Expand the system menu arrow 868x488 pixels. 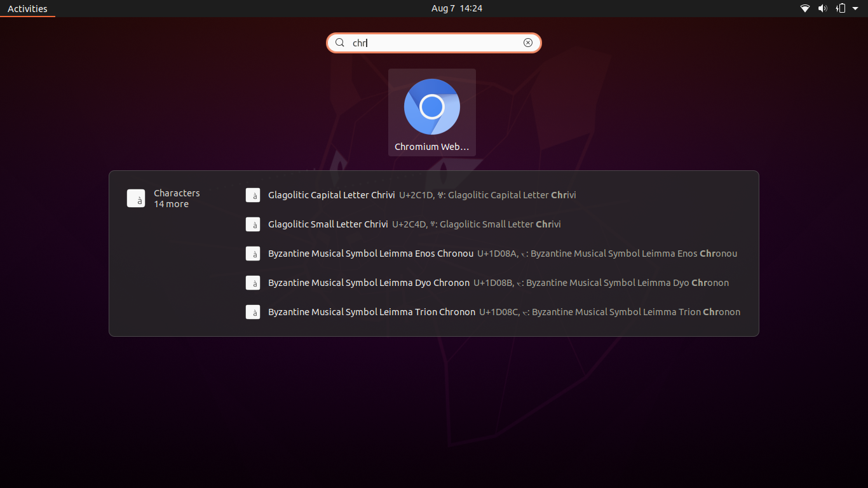pos(855,9)
